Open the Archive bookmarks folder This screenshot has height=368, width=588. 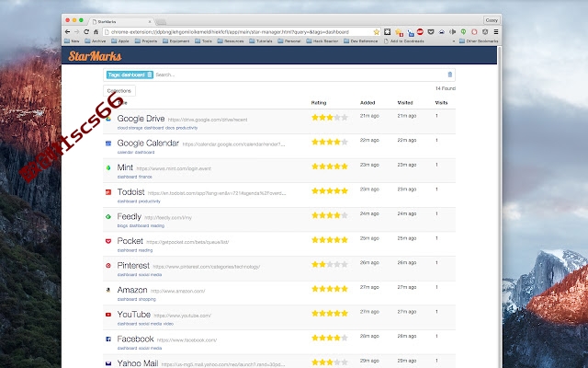coord(96,40)
